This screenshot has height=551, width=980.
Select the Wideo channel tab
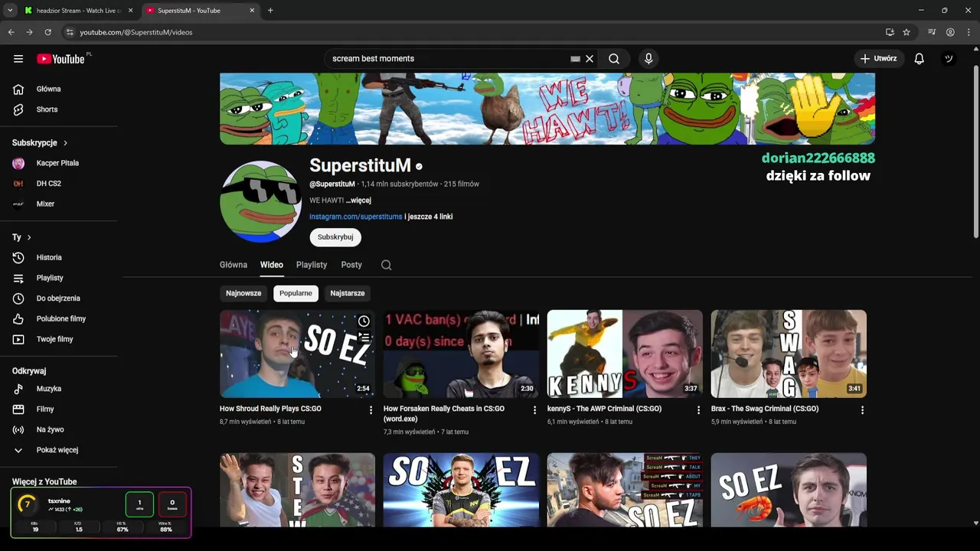coord(271,265)
